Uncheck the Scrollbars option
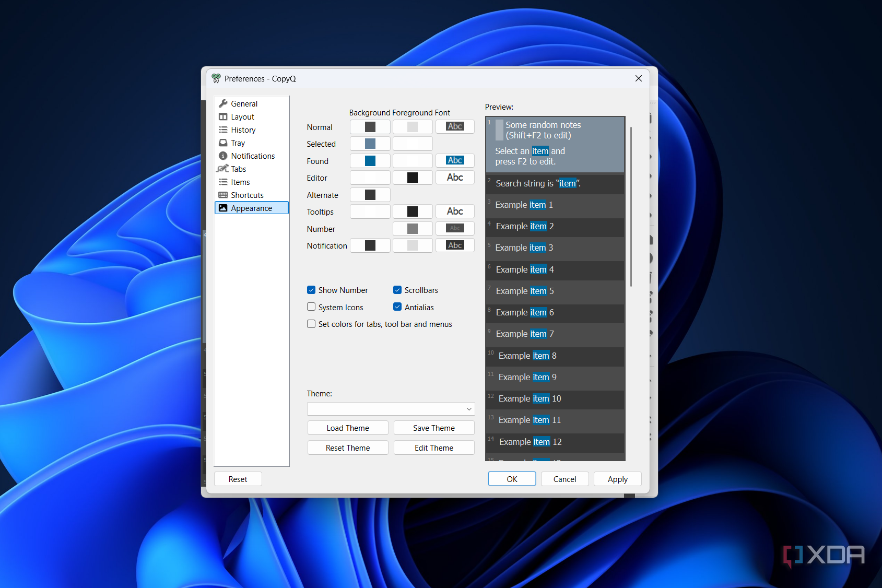 tap(397, 290)
